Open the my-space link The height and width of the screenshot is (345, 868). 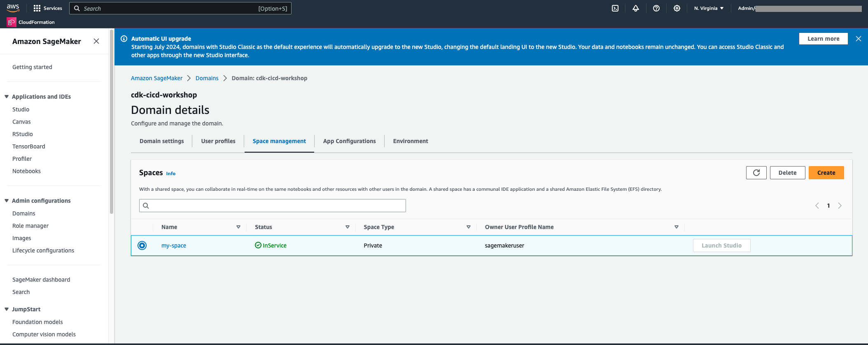[174, 245]
